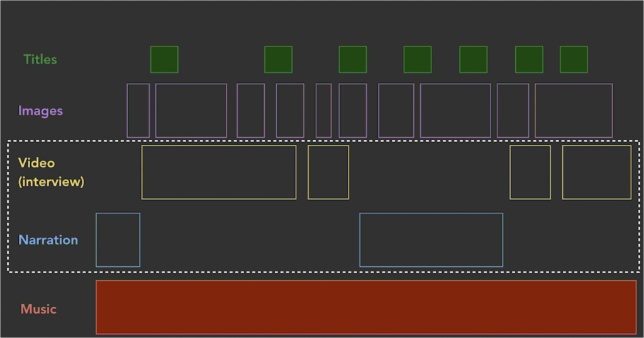Select the fourth green title block

coord(418,59)
